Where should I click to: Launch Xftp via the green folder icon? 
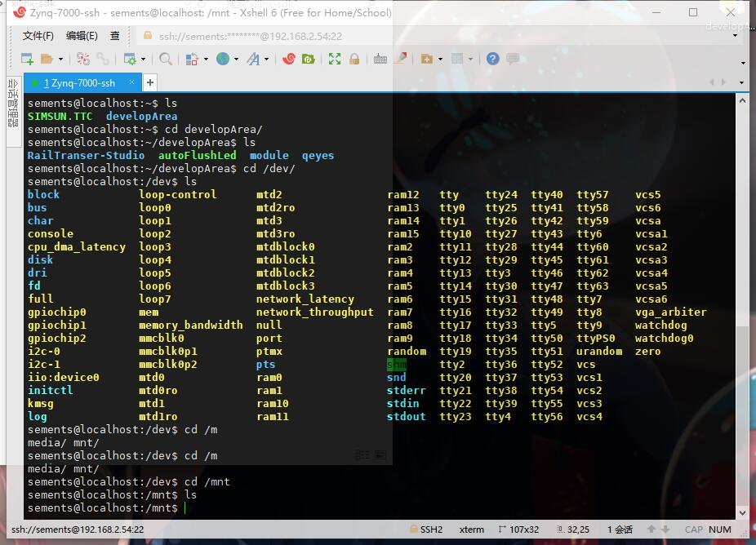click(308, 59)
